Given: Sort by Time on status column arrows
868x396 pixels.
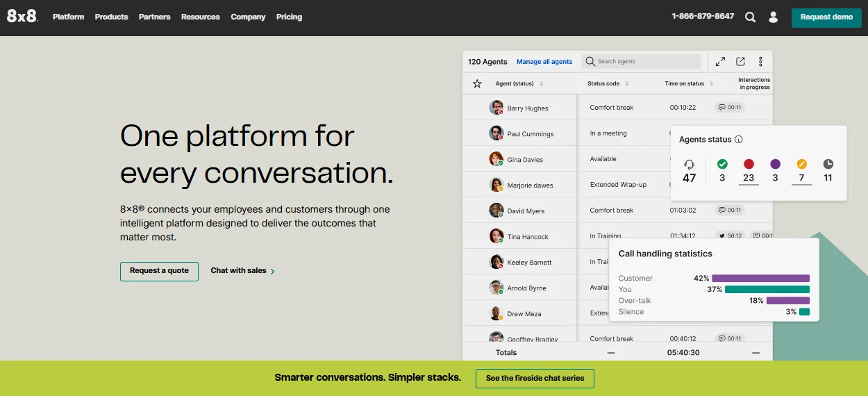Looking at the screenshot, I should tap(711, 83).
